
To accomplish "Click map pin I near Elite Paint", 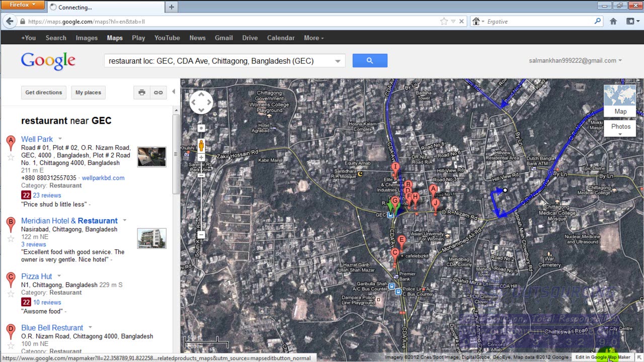I will (395, 169).
